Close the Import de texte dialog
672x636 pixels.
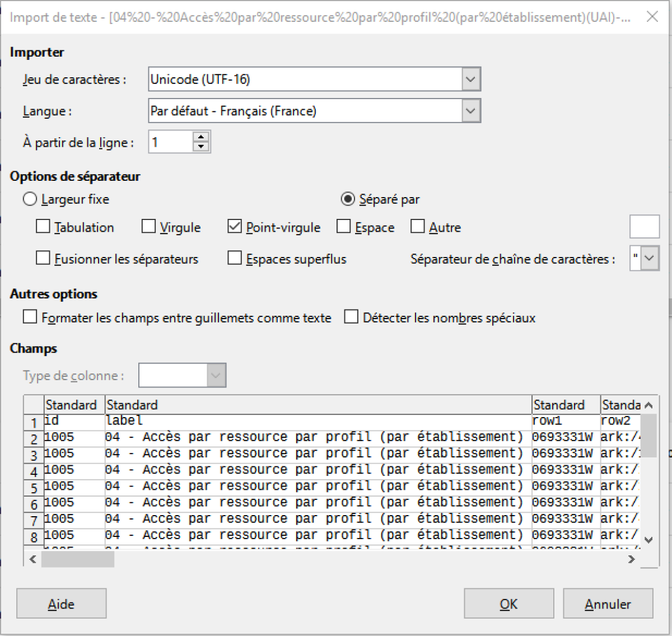coord(652,17)
